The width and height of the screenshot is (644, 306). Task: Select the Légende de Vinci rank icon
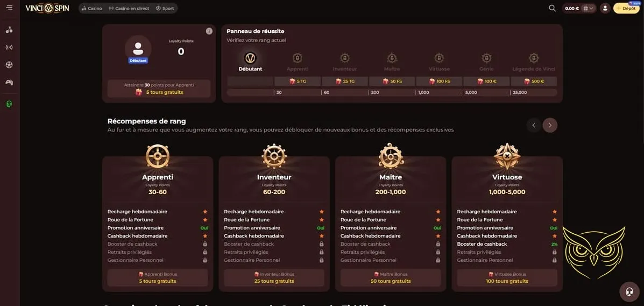tap(534, 58)
